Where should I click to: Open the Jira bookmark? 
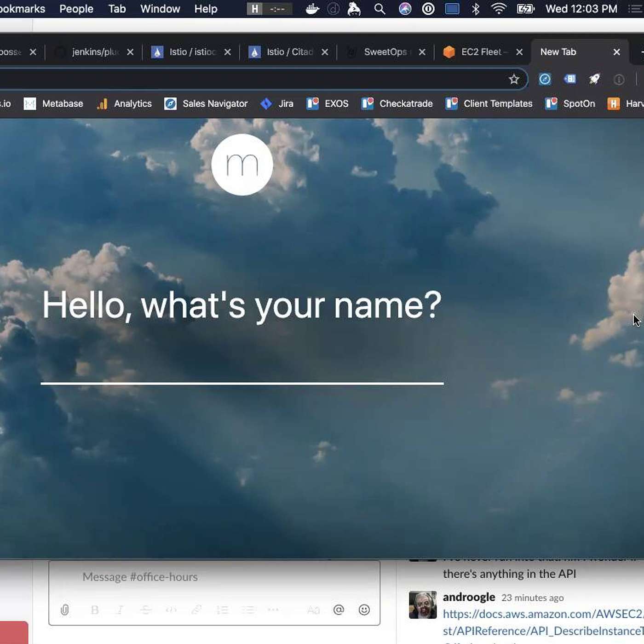(277, 104)
